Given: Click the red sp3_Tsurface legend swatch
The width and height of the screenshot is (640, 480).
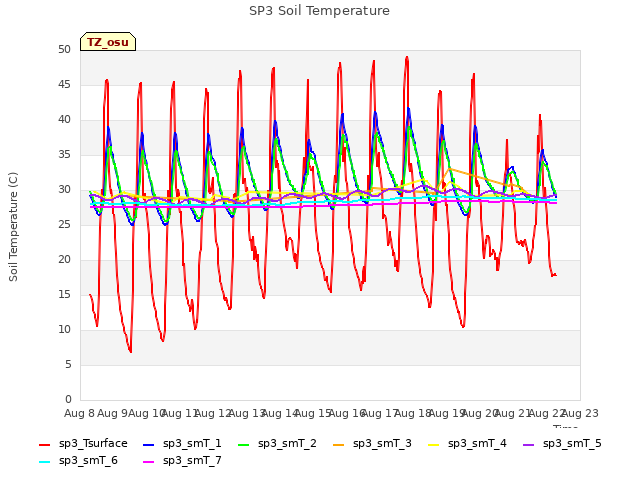Looking at the screenshot, I should (44, 444).
